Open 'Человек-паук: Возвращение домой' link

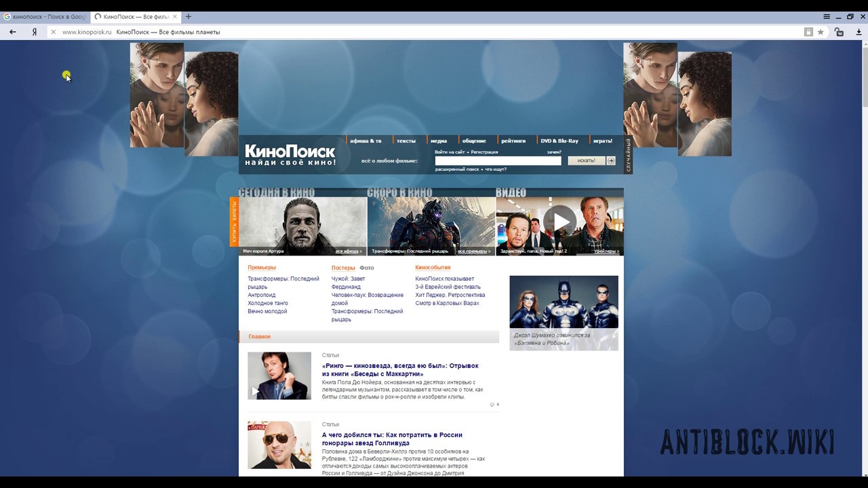pyautogui.click(x=368, y=299)
